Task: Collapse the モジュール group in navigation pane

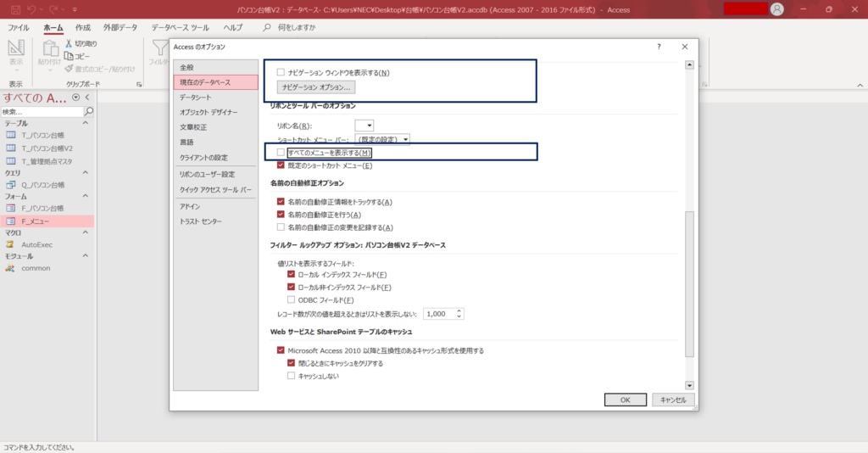Action: pyautogui.click(x=86, y=256)
